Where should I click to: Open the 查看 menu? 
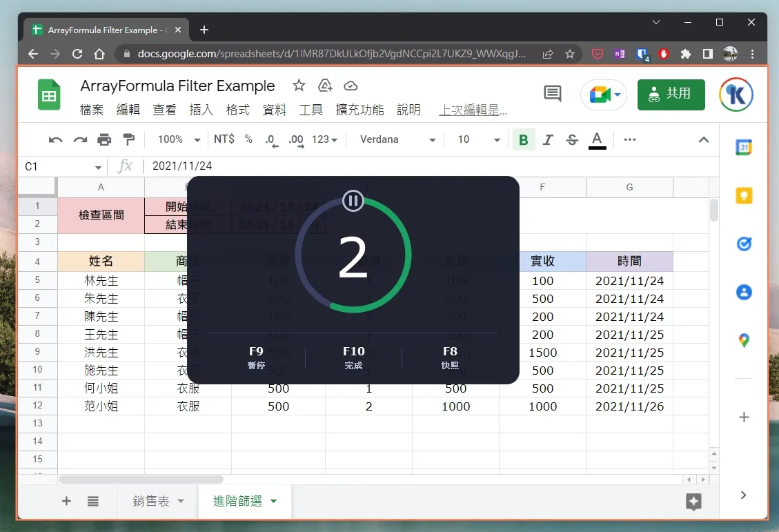[x=164, y=110]
